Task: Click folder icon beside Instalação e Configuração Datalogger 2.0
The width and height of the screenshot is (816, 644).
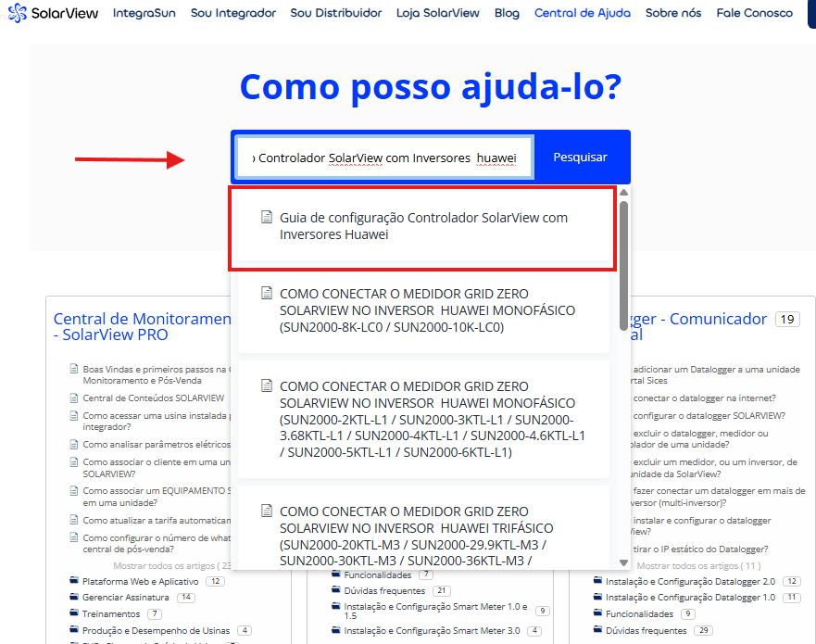Action: pos(597,581)
